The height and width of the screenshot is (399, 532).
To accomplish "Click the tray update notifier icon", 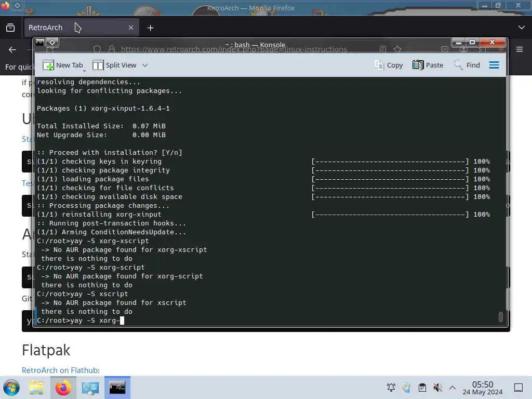I will click(x=406, y=388).
